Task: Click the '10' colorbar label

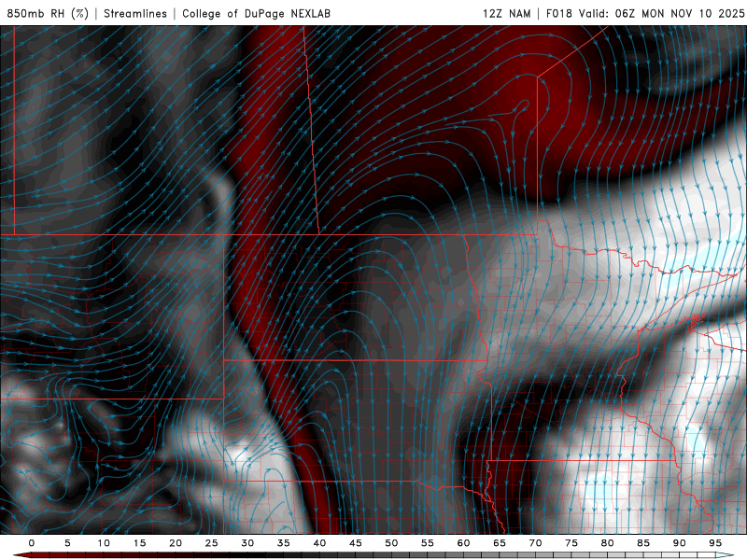Action: (104, 543)
